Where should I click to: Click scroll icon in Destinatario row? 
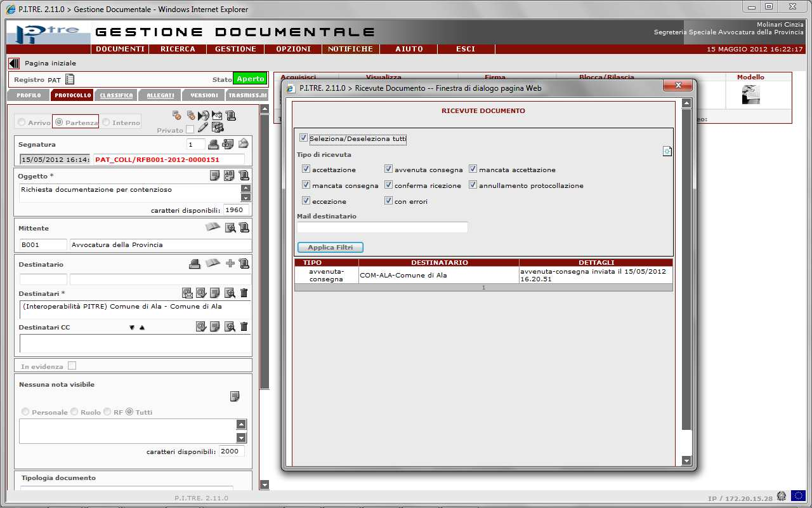tap(244, 264)
